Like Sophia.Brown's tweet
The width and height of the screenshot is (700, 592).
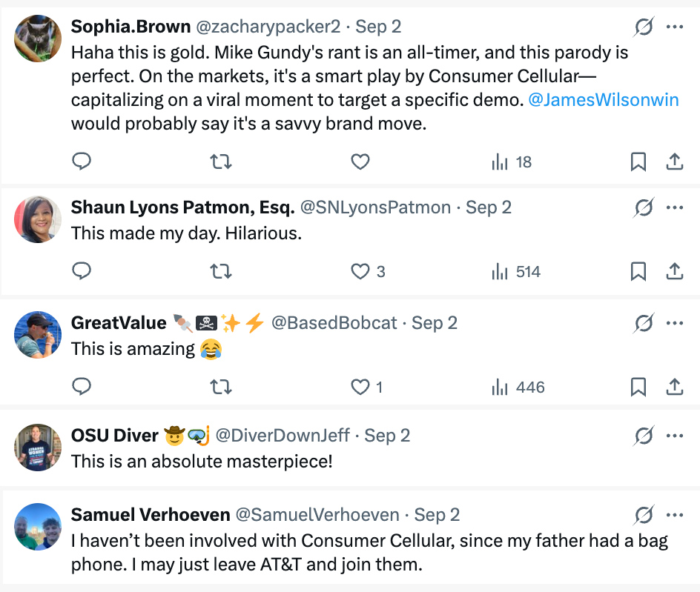[360, 162]
